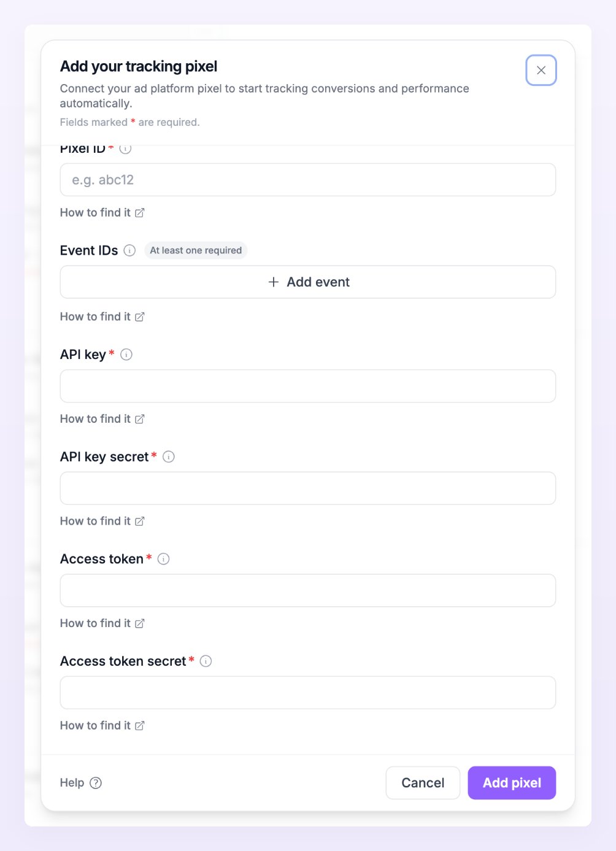This screenshot has height=851, width=616.
Task: Open 'How to find it' under Access token secret
Action: (102, 726)
